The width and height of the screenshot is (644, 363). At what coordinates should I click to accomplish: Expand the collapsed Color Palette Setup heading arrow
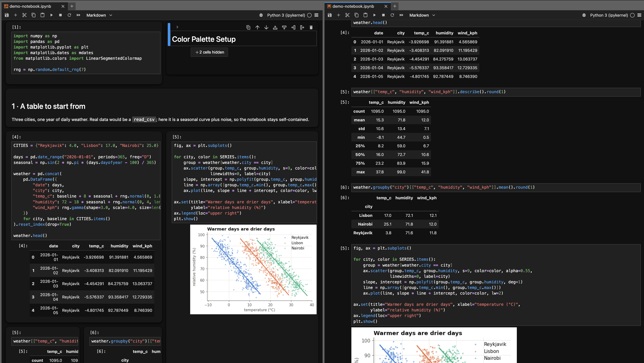click(177, 27)
